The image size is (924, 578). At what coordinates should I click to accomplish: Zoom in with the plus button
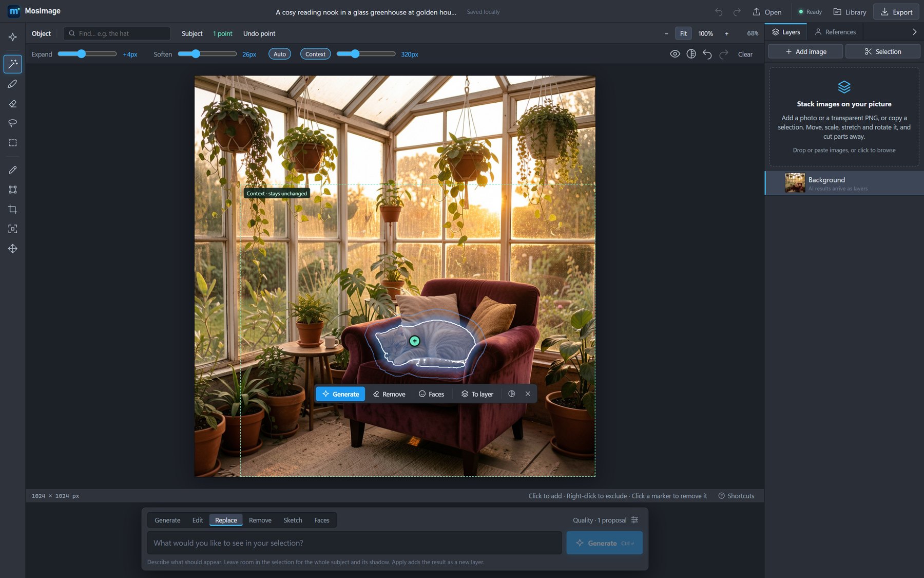[x=726, y=33]
